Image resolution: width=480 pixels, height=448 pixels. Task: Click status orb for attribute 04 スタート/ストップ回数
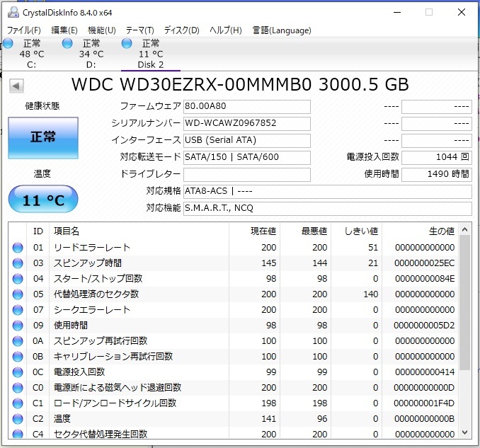(18, 279)
